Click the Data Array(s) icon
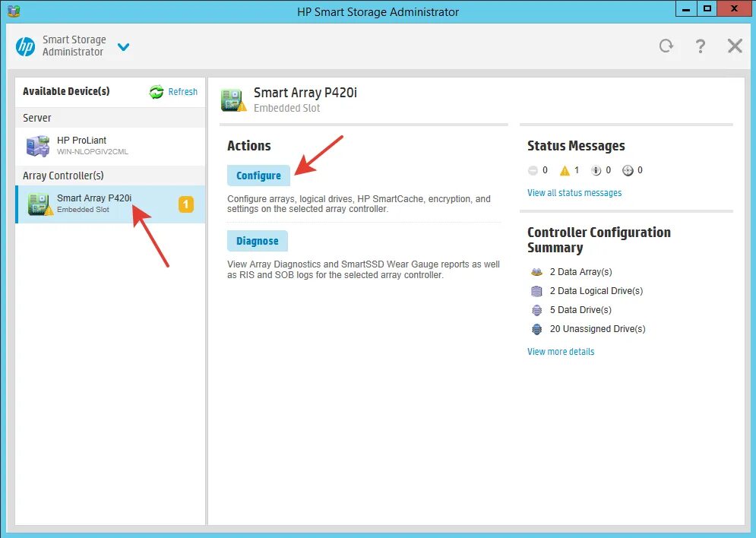 pos(536,272)
